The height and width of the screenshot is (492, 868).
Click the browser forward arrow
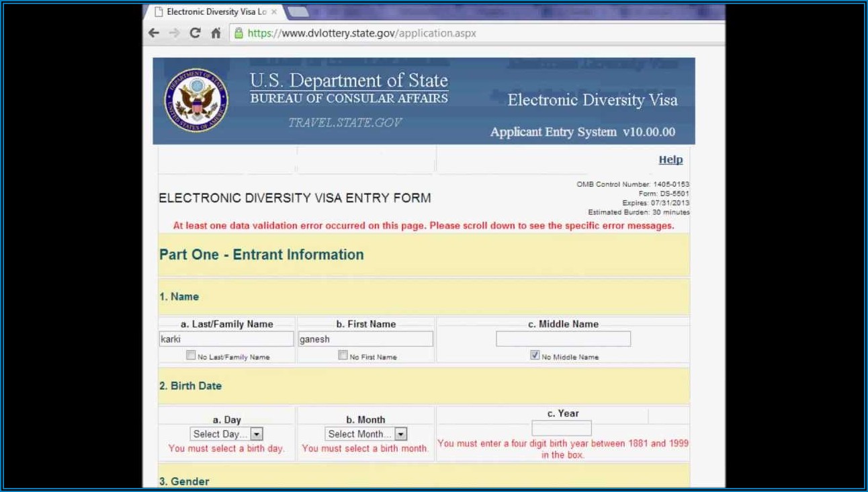[x=174, y=33]
